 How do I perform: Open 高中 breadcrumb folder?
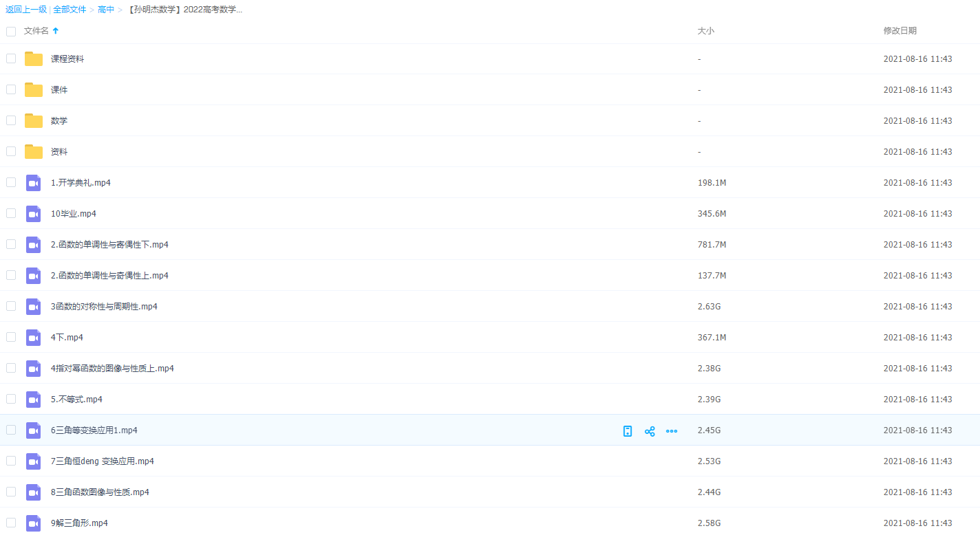coord(106,10)
